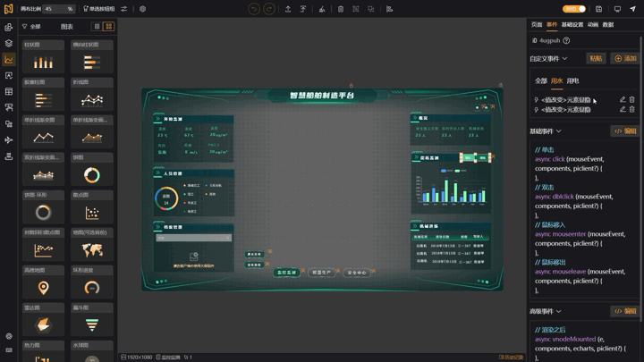Click the align icon at toolbar right end
The height and width of the screenshot is (362, 644).
[389, 9]
